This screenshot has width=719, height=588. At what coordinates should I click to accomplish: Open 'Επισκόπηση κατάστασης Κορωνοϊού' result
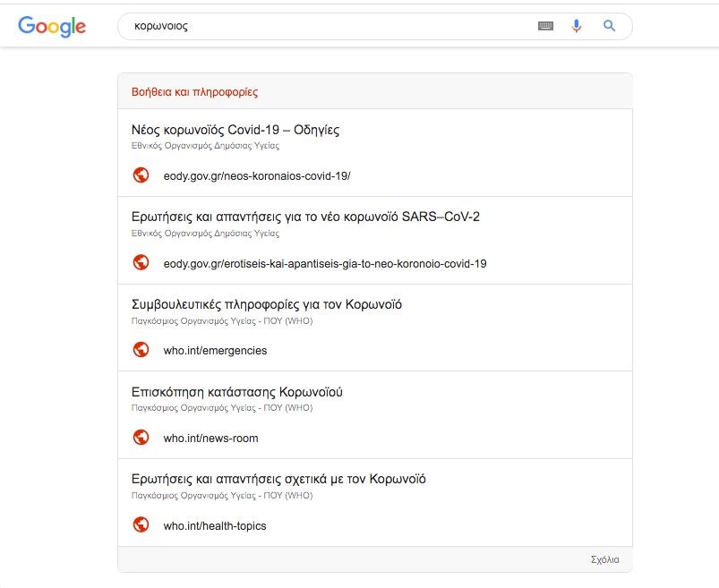point(236,392)
